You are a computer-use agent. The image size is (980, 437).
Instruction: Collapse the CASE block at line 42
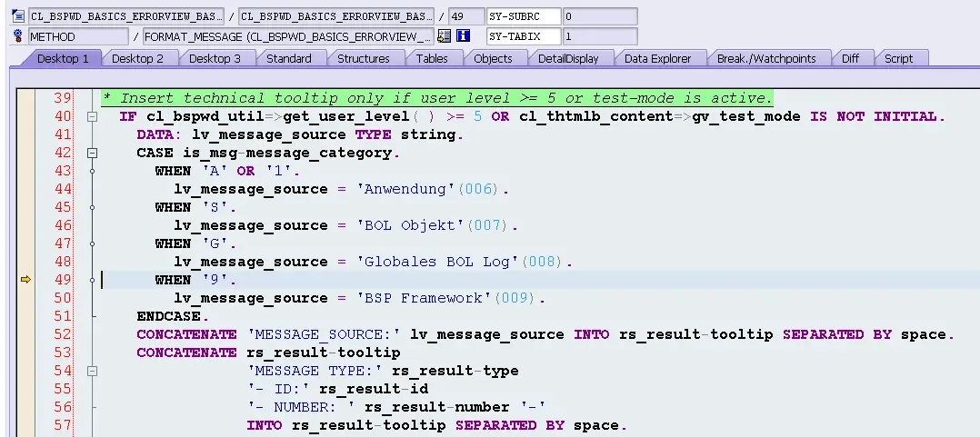(x=92, y=153)
